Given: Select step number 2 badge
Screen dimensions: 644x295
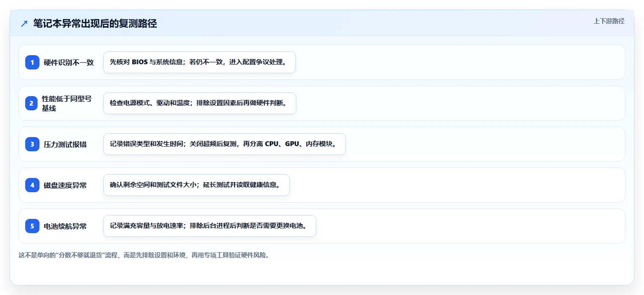Looking at the screenshot, I should 32,103.
